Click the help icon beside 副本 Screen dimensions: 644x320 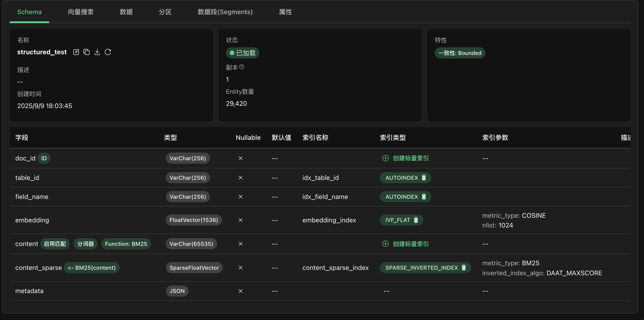(242, 67)
